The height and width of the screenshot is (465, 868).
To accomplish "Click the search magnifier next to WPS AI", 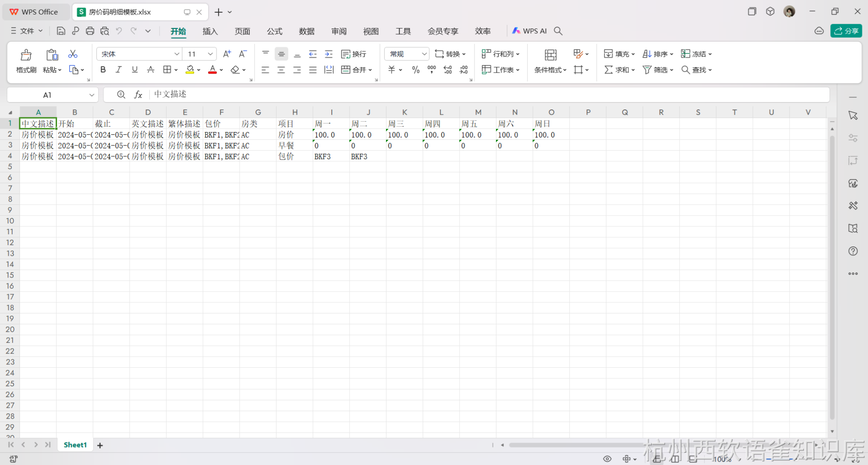I will tap(558, 31).
